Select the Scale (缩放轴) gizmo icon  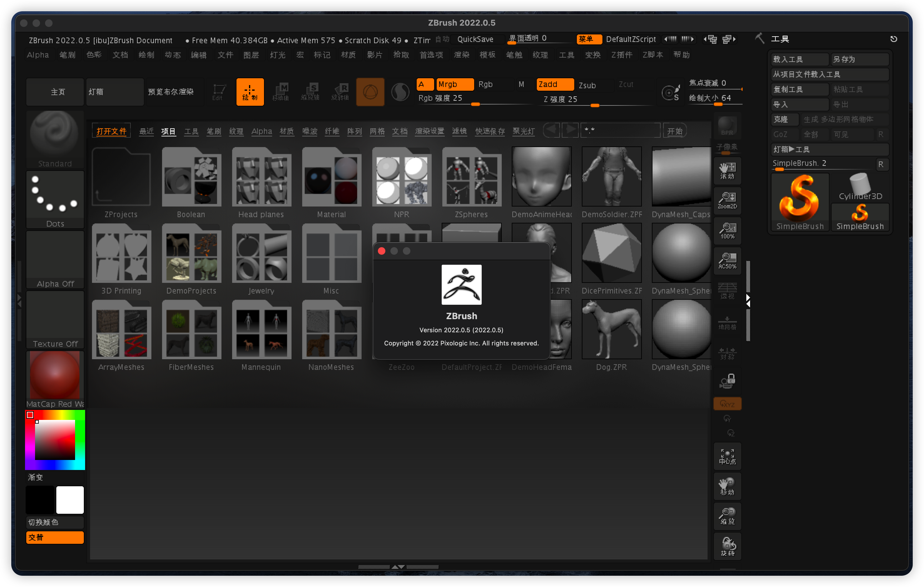pos(310,92)
